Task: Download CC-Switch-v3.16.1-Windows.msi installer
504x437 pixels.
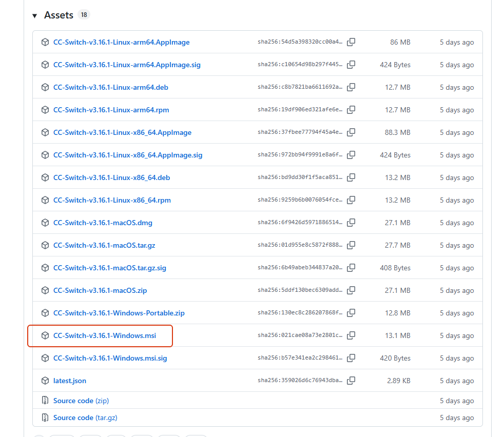Action: tap(105, 336)
